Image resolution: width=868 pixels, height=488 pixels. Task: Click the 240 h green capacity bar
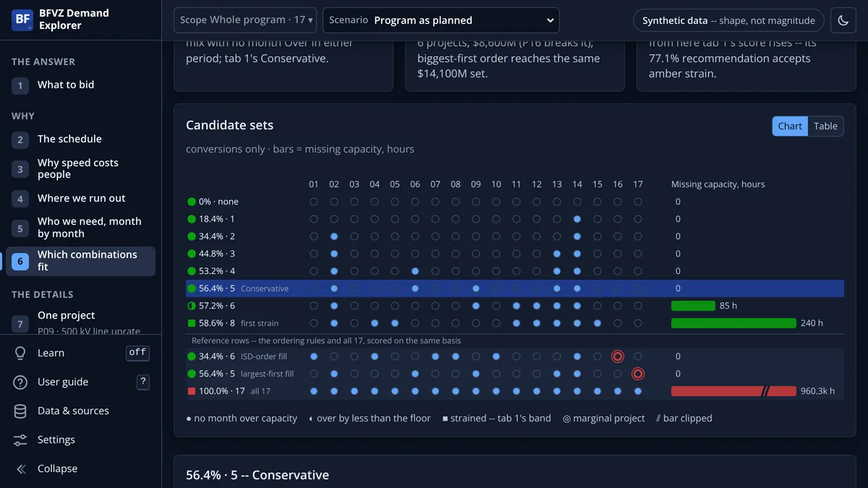(733, 323)
